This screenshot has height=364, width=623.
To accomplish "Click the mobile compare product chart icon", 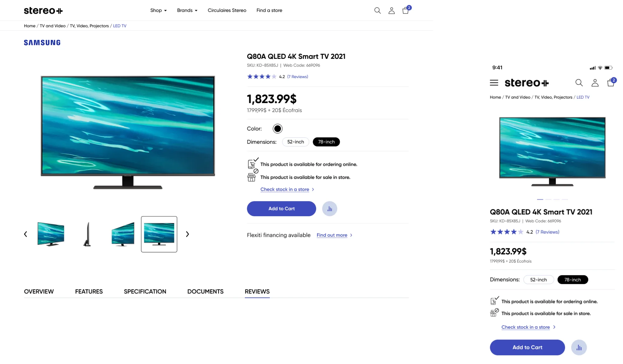I will click(579, 347).
